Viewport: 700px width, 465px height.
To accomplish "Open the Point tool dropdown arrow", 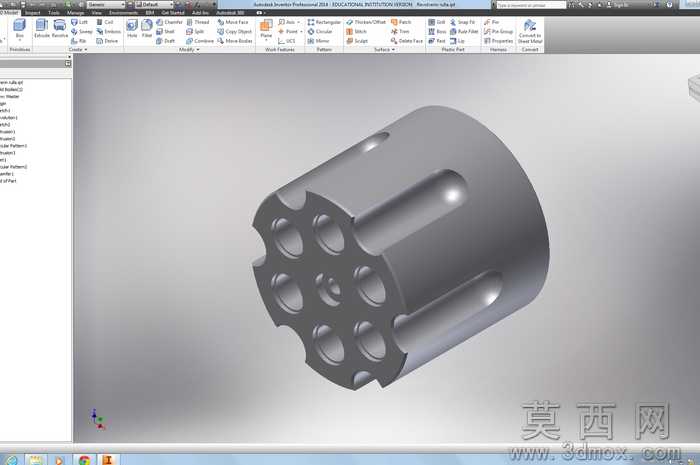I will click(x=301, y=32).
